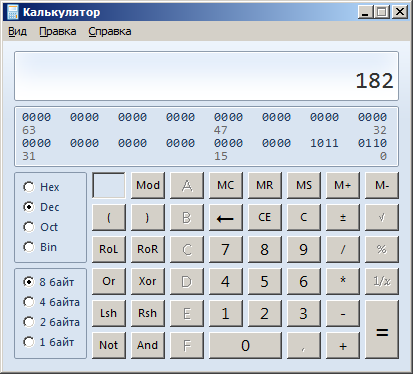Click the M+ button
This screenshot has width=413, height=374.
click(x=343, y=185)
